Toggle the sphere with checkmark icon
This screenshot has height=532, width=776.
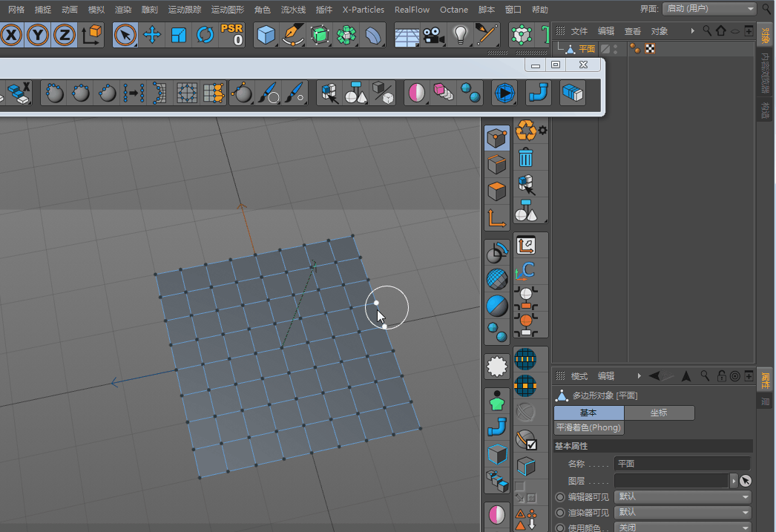tap(525, 439)
